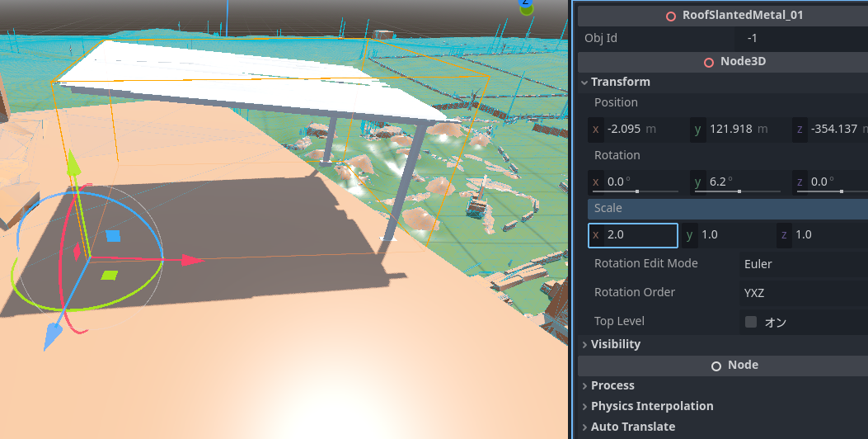Expand the Auto Translate section

[584, 427]
